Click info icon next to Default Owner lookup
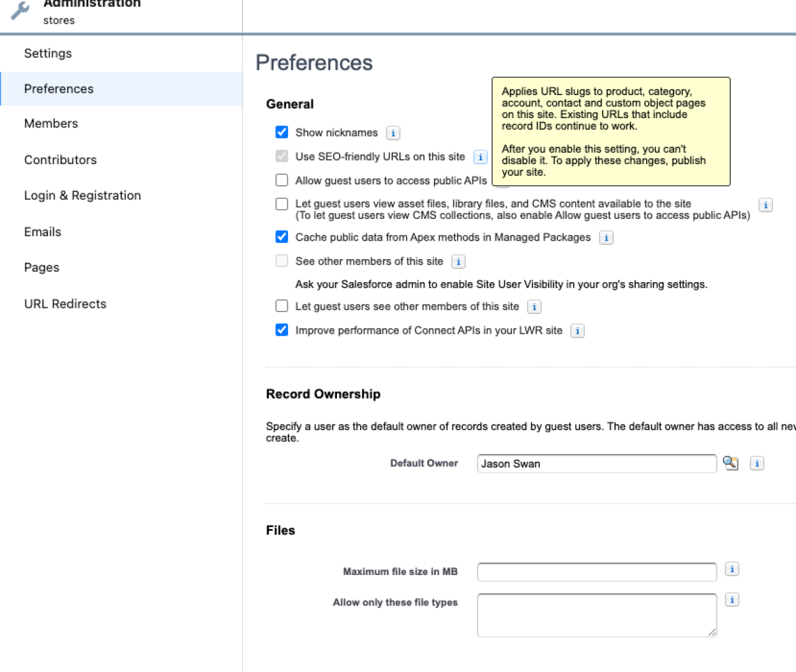Screen dimensions: 796x672 pos(757,463)
